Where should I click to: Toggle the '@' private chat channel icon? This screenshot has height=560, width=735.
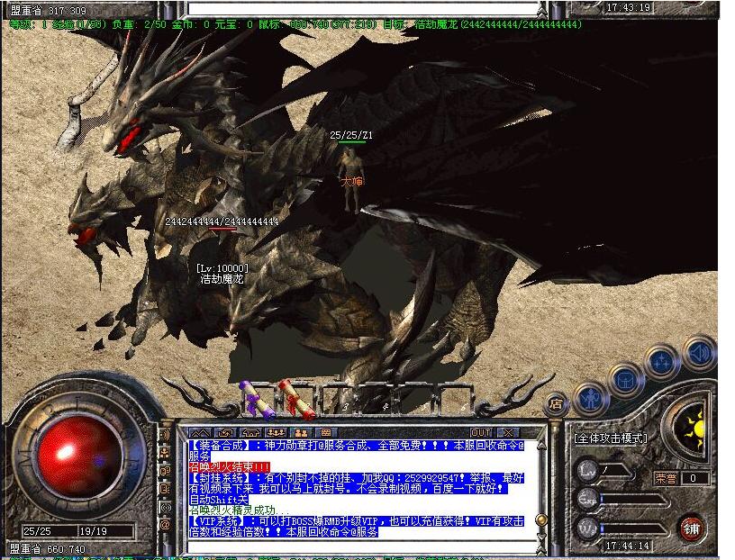(166, 523)
